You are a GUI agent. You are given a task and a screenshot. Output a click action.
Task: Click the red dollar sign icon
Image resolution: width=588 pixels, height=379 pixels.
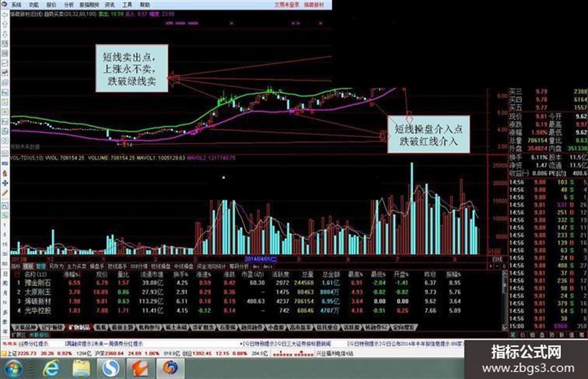tap(5, 174)
